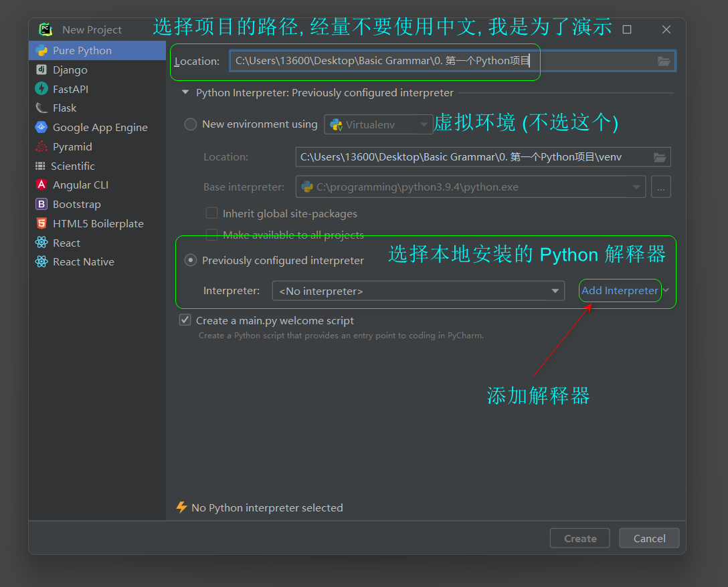
Task: Browse folder for project Location
Action: 664,62
